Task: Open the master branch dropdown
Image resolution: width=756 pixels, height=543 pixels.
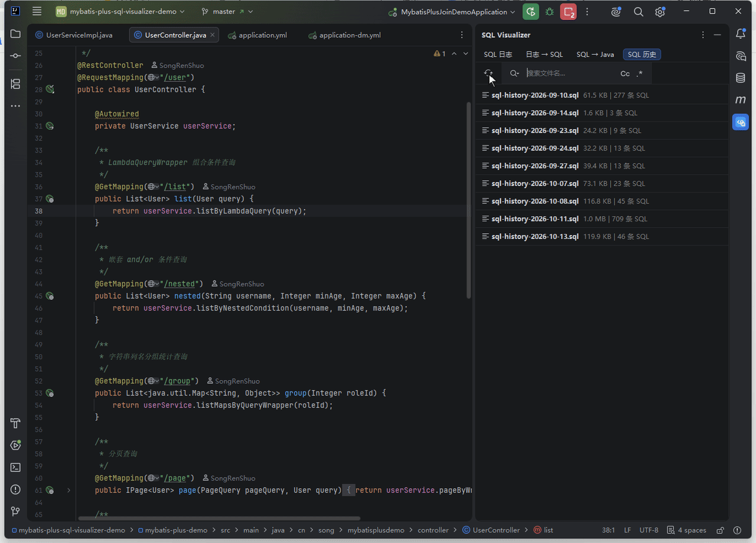Action: 227,11
